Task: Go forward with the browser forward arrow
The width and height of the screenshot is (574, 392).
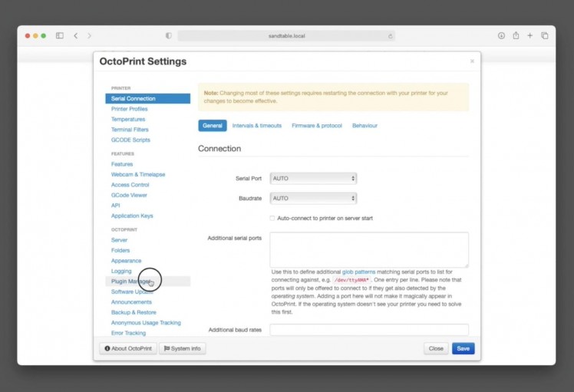Action: point(89,35)
